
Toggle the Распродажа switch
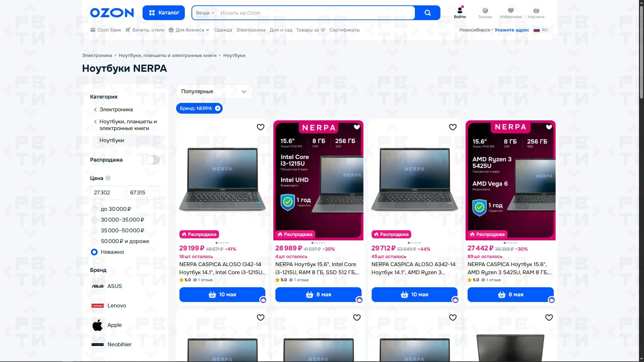(153, 160)
